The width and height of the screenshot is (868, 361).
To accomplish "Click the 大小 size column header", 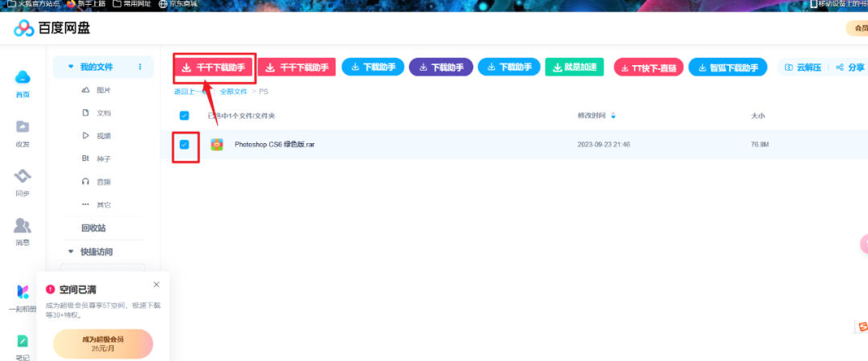I will click(x=758, y=116).
